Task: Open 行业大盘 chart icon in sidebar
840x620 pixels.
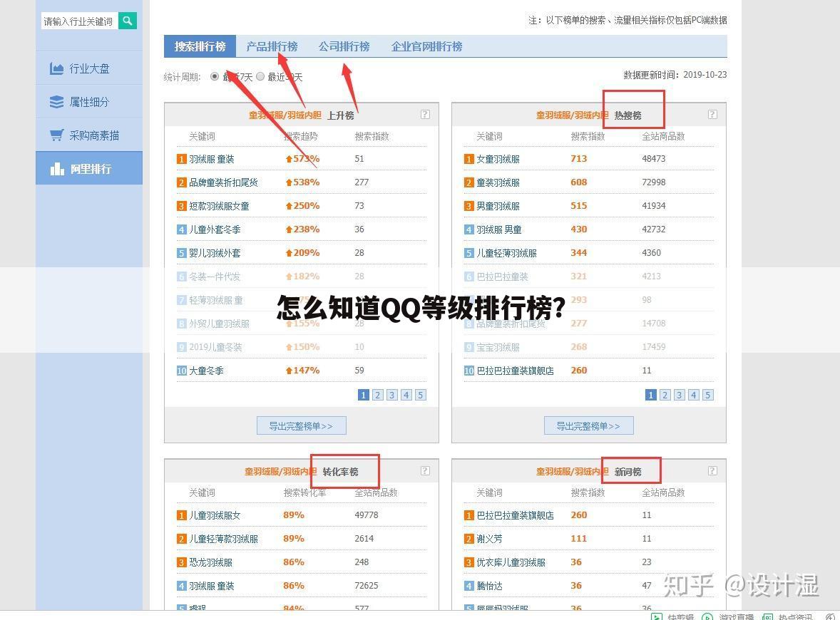Action: tap(57, 68)
